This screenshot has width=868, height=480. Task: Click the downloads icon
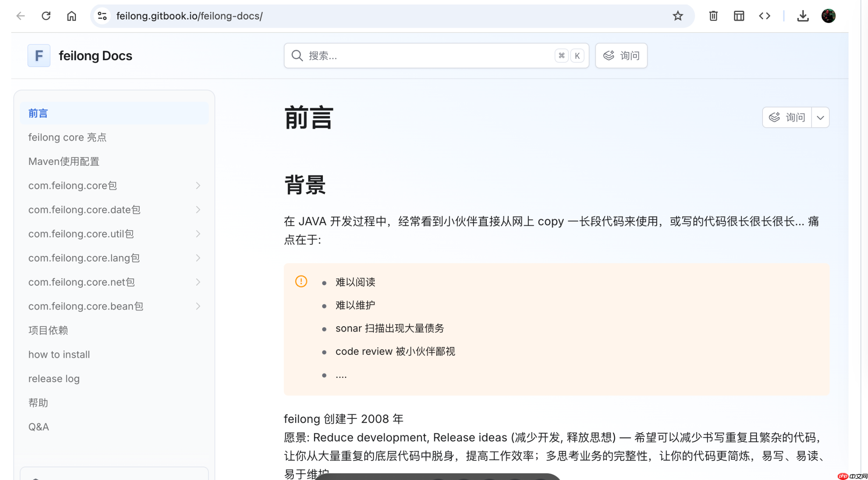tap(803, 16)
